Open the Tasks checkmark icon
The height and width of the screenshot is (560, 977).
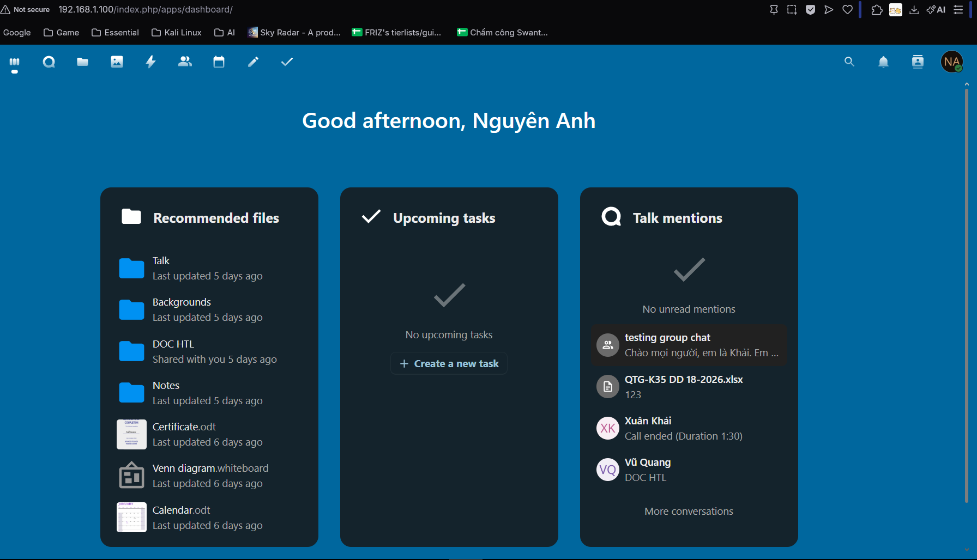(x=287, y=62)
